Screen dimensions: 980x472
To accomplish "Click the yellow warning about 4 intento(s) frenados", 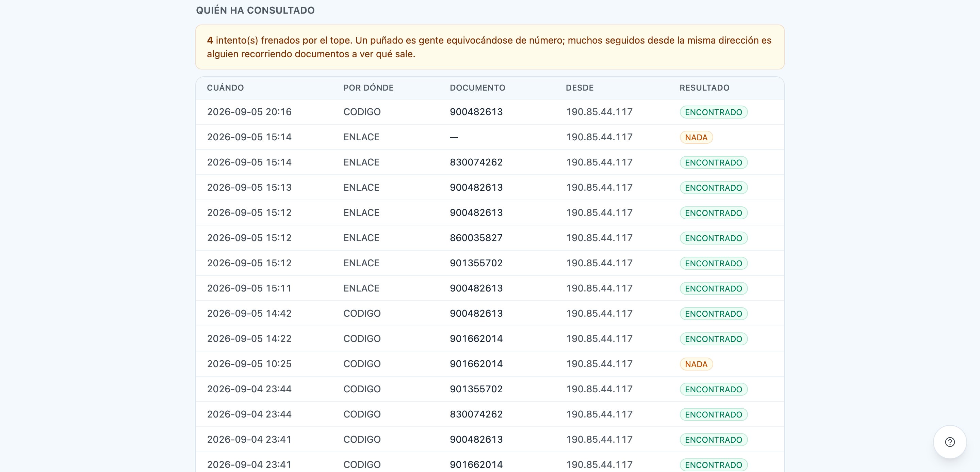I will coord(490,47).
